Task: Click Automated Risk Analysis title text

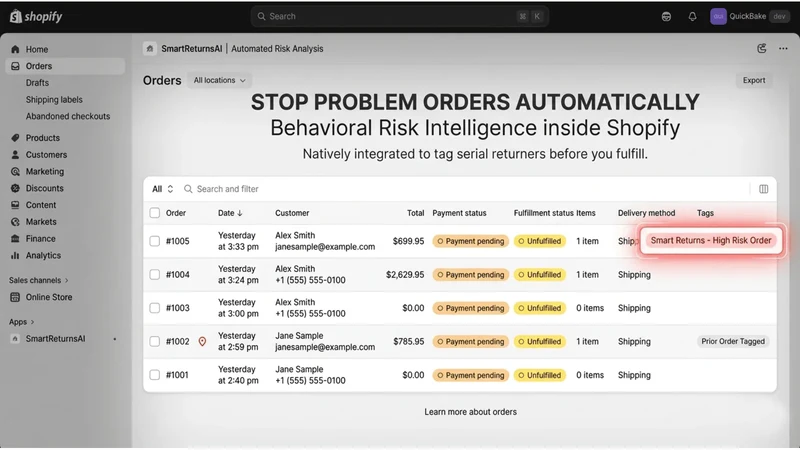Action: (277, 48)
